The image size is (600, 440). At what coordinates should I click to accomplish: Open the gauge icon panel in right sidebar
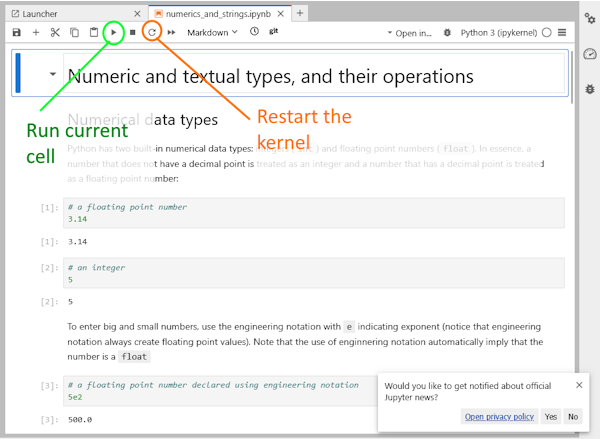pyautogui.click(x=590, y=54)
